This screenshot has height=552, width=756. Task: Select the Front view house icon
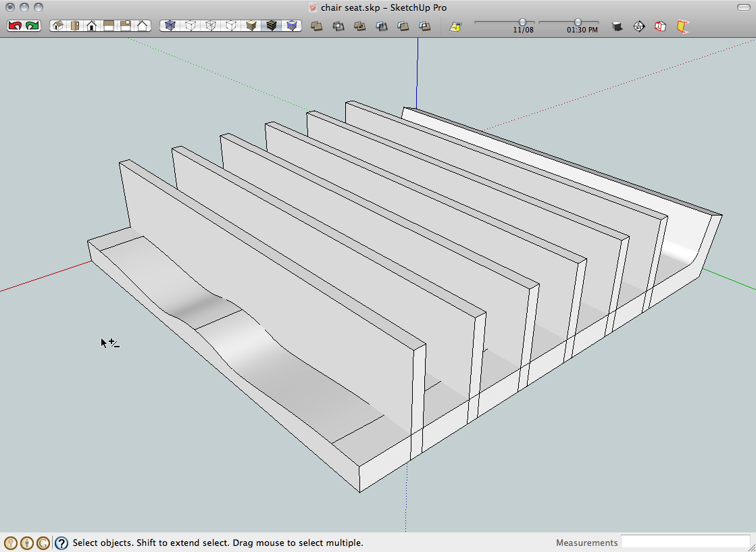tap(91, 26)
